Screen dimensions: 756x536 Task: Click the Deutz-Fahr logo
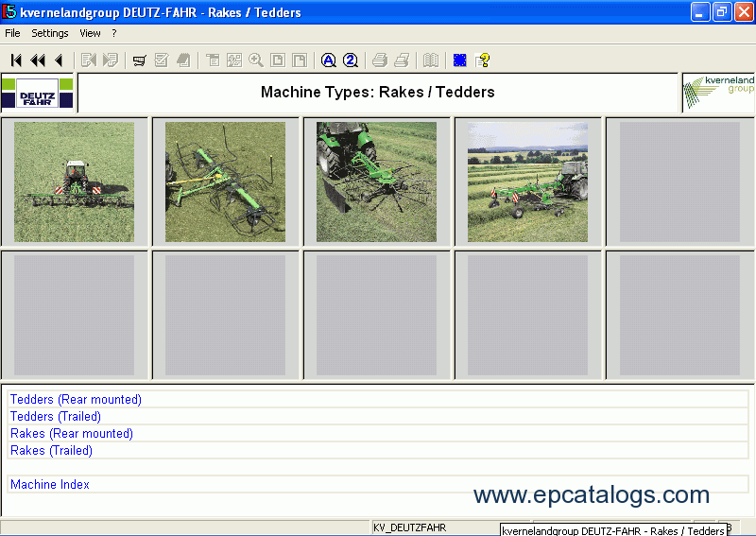coord(37,93)
